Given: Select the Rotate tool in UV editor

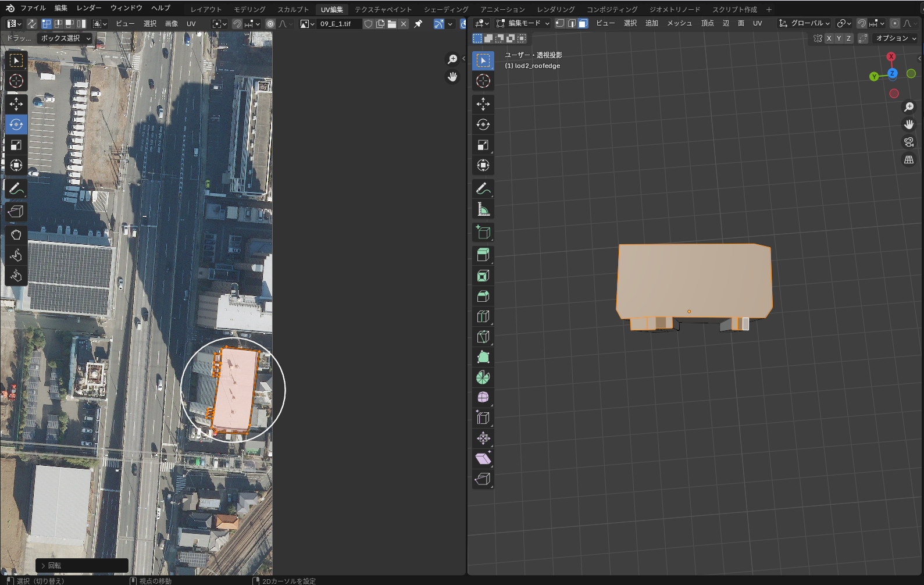Looking at the screenshot, I should click(16, 124).
